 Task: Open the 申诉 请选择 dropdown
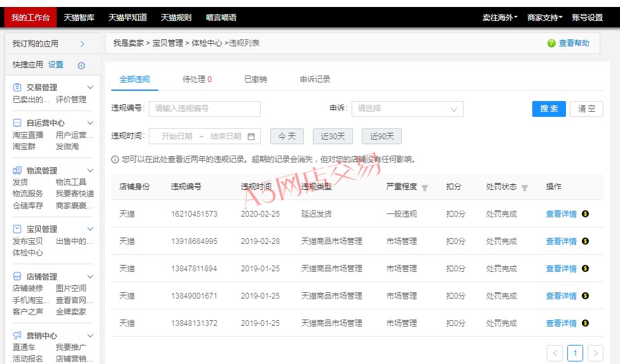407,109
